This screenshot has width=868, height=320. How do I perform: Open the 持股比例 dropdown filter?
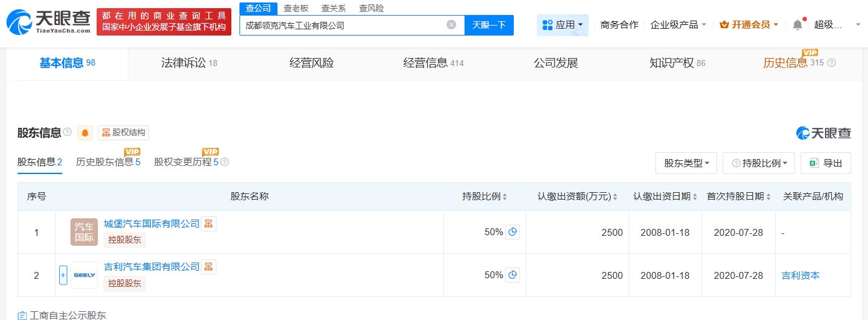click(x=759, y=163)
